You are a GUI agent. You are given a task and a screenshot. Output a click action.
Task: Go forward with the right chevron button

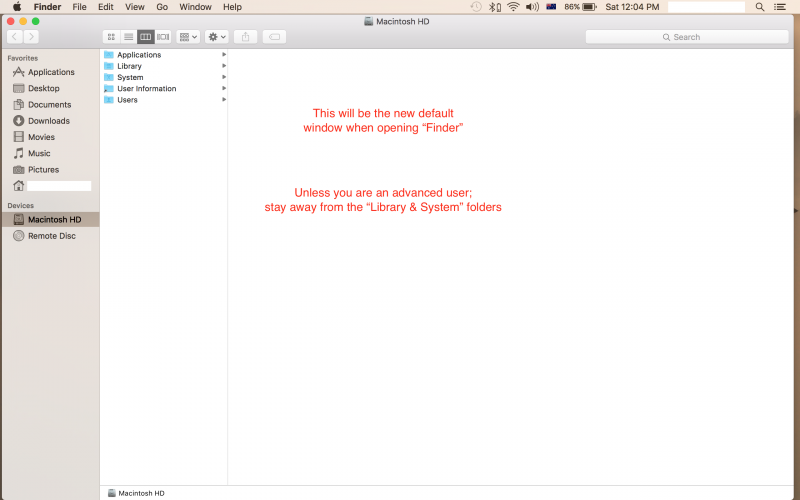pyautogui.click(x=31, y=37)
